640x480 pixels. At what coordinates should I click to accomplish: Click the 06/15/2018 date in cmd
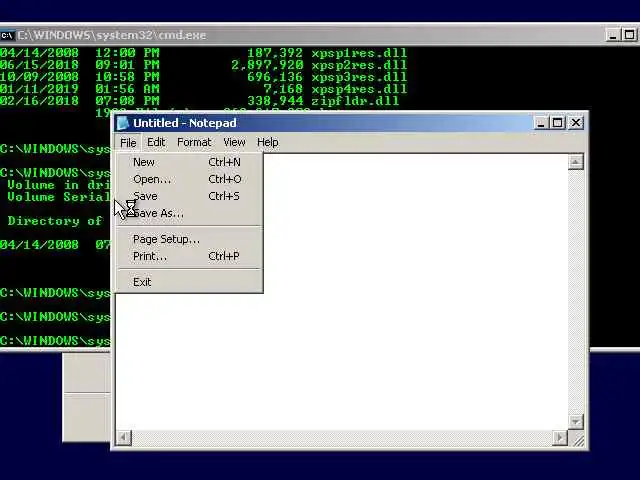(x=39, y=65)
